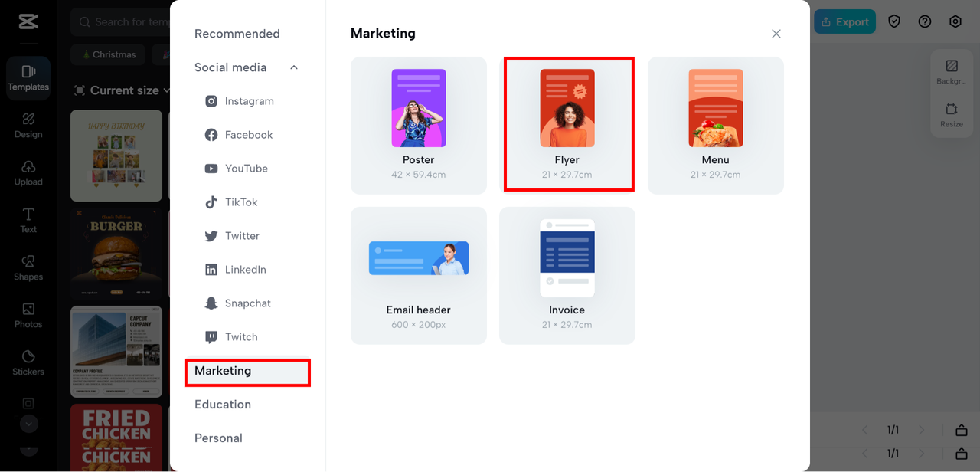
Task: Choose the Poster template size
Action: 419,125
